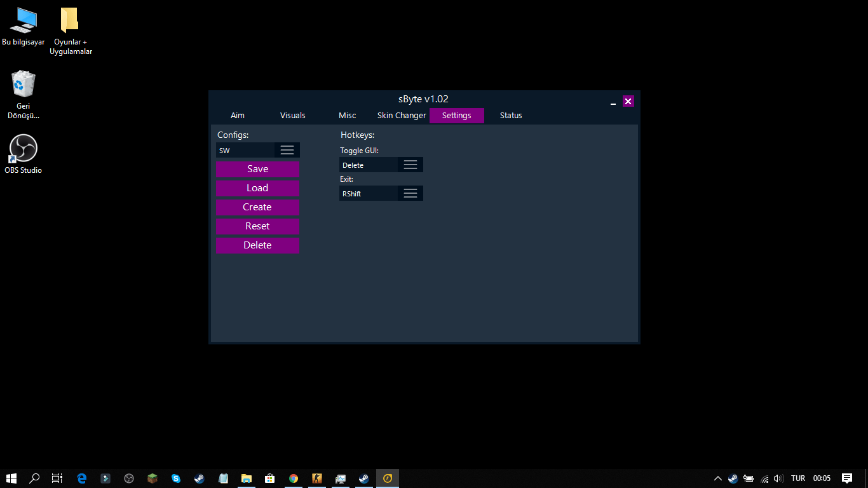Click the taskbar clock showing 00:05
868x488 pixels.
coord(822,478)
